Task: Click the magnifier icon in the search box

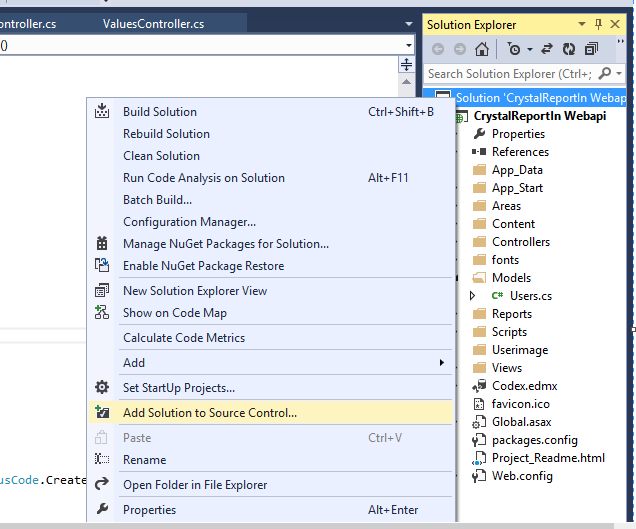Action: click(x=604, y=73)
